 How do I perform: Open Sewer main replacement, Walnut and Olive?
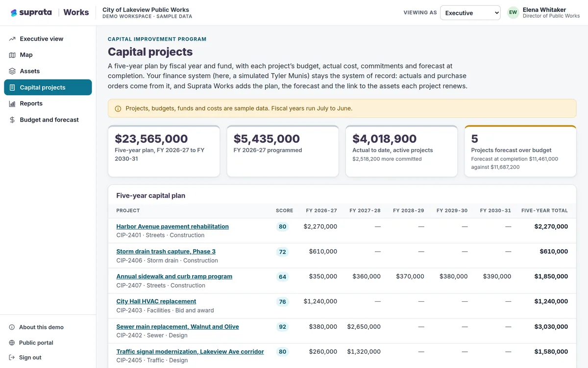(x=177, y=327)
